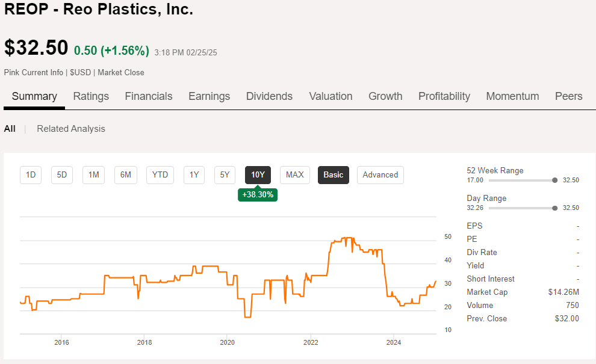Click the 52 Week Range slider marker
The height and width of the screenshot is (364, 596).
pos(555,180)
